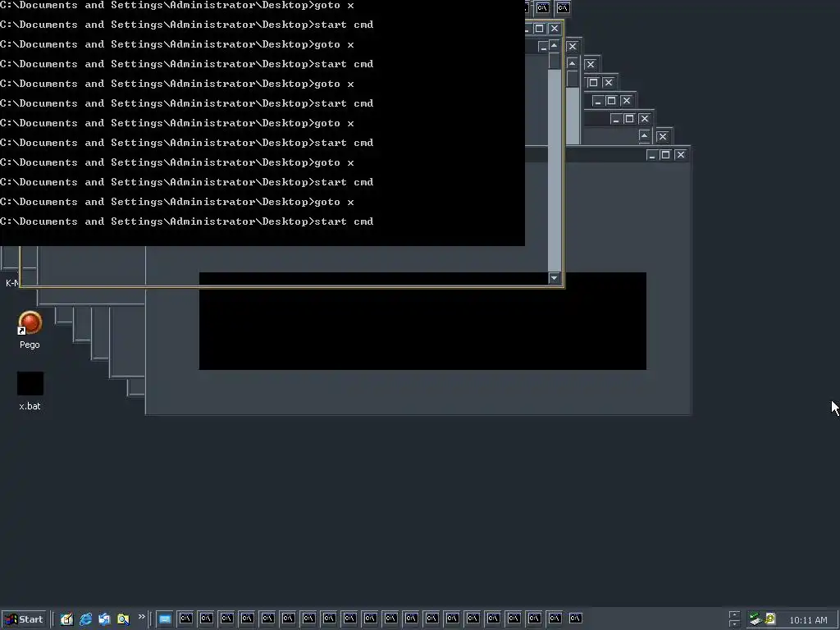
Task: Click the front cmd window scrollbar up arrow
Action: pos(555,46)
